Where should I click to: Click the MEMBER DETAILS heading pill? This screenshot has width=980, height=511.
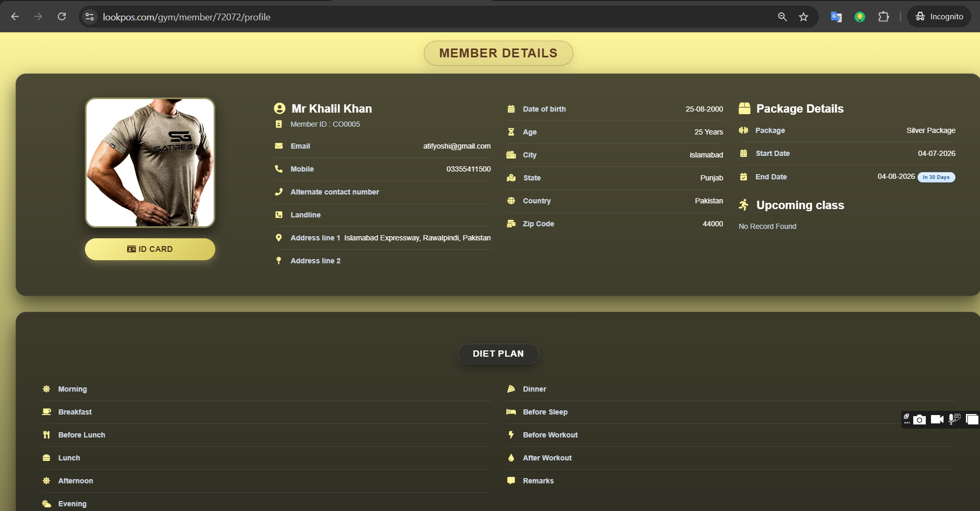click(498, 53)
